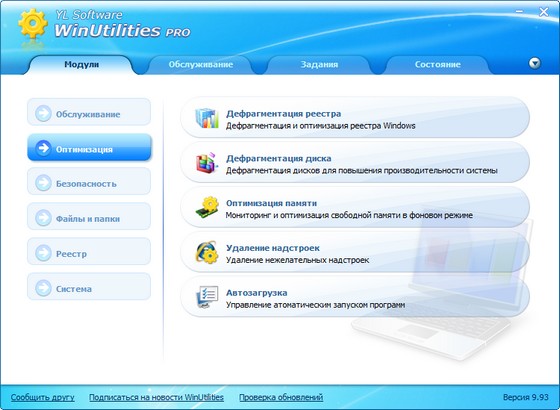Launch the Дефрагментация диска icon

[207, 163]
